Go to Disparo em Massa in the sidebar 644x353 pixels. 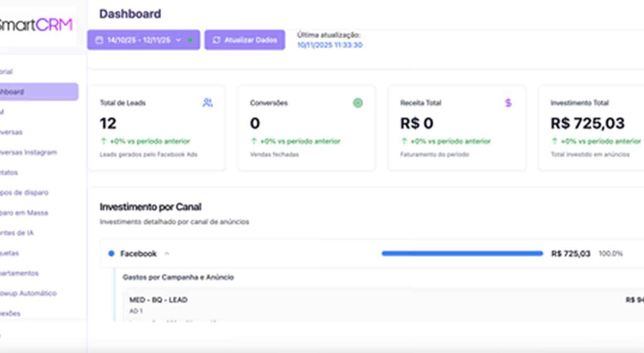(x=25, y=212)
